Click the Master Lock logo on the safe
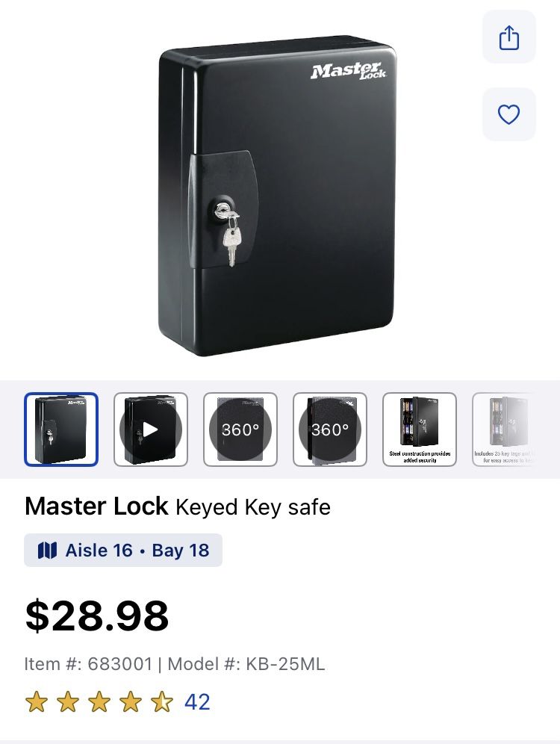 point(349,71)
